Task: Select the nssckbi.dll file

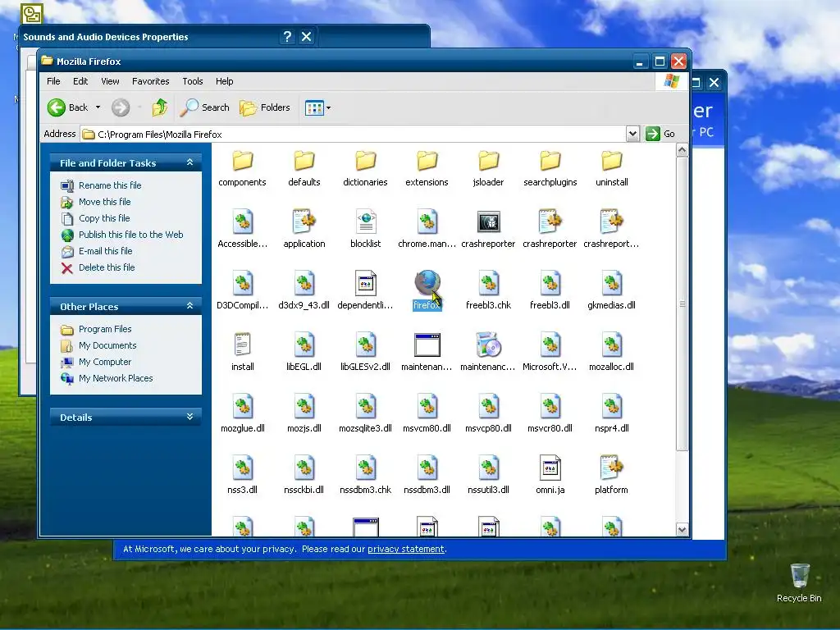Action: (x=304, y=468)
